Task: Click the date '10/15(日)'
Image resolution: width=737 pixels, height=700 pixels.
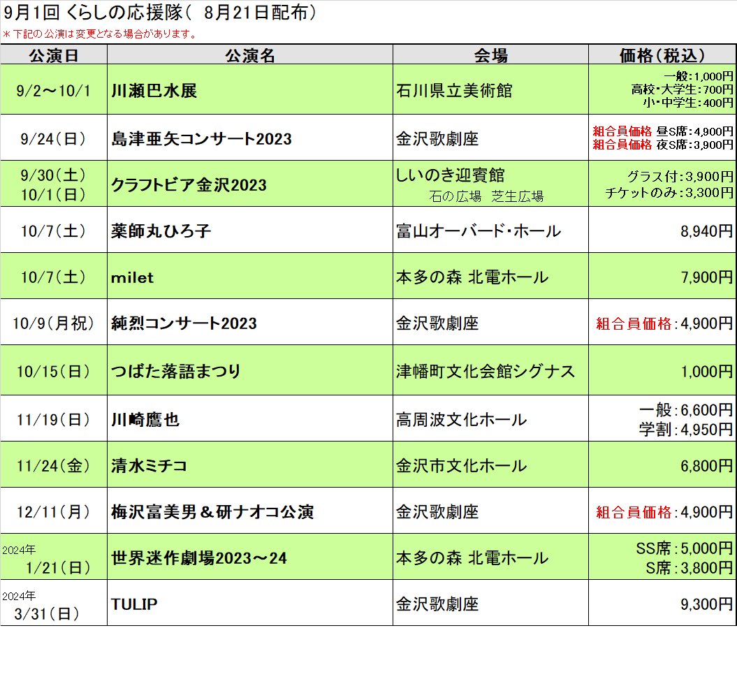Action: [54, 372]
